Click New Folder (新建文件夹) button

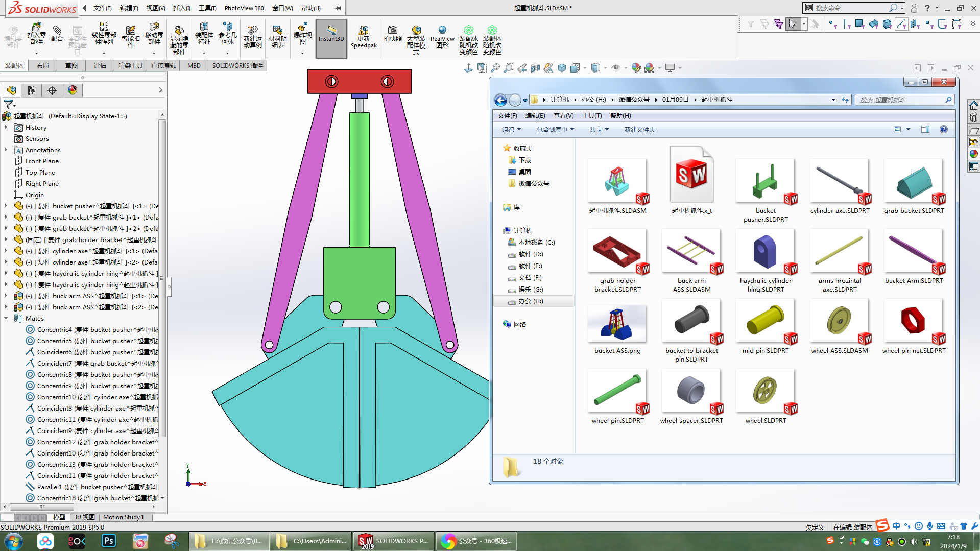point(639,130)
